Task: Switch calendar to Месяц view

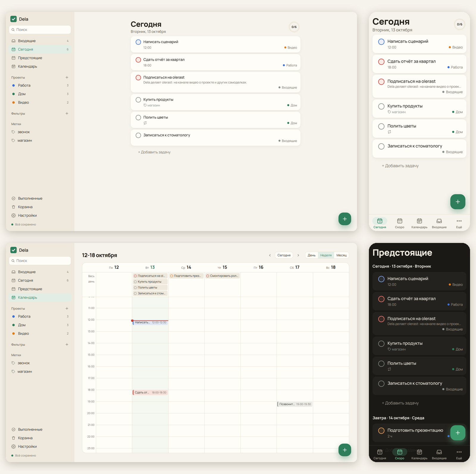Action: tap(342, 255)
